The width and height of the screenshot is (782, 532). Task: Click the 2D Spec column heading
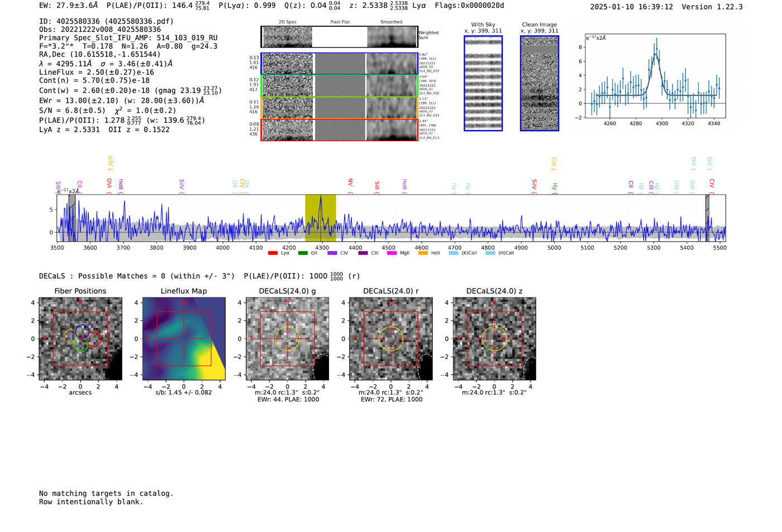[x=288, y=22]
